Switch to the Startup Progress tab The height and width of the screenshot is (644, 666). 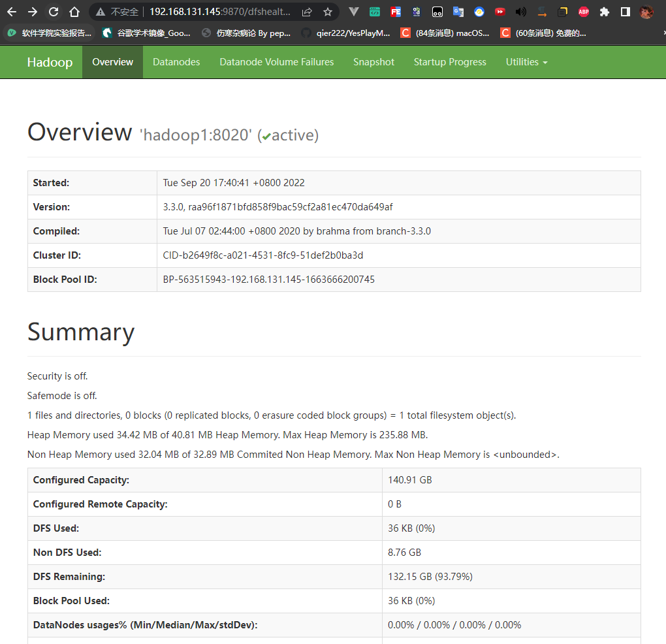pos(450,62)
